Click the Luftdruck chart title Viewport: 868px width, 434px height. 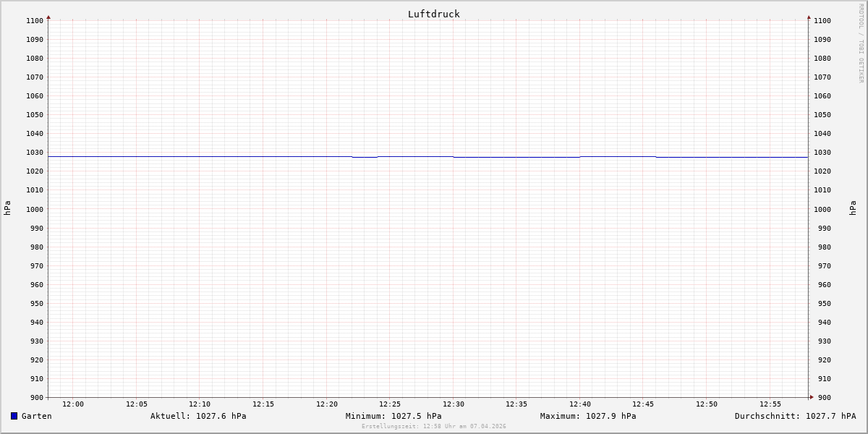433,14
